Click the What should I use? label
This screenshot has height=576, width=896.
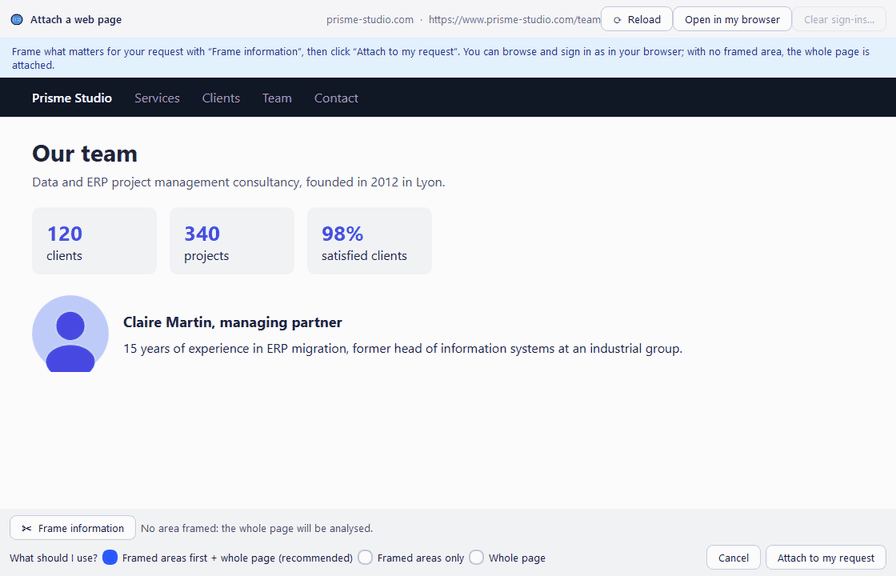pyautogui.click(x=54, y=558)
